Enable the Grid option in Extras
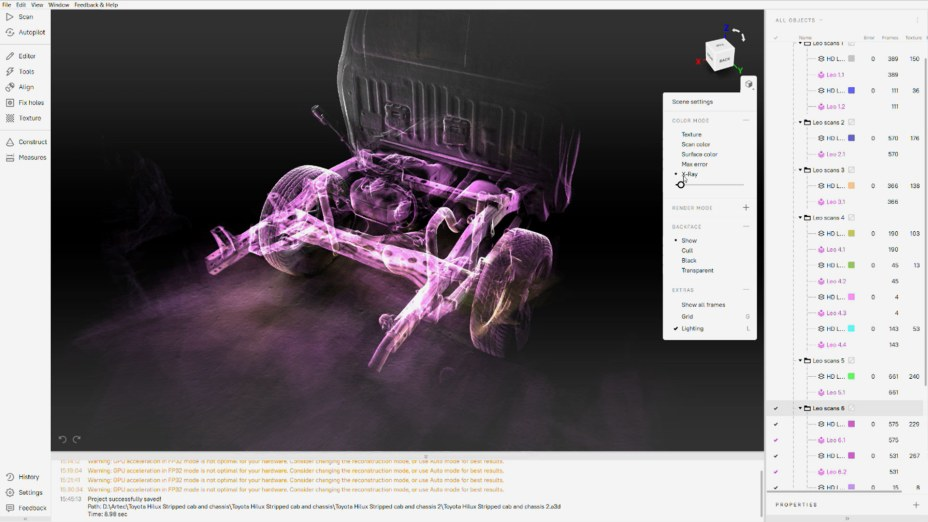Viewport: 928px width, 522px height. click(x=687, y=316)
